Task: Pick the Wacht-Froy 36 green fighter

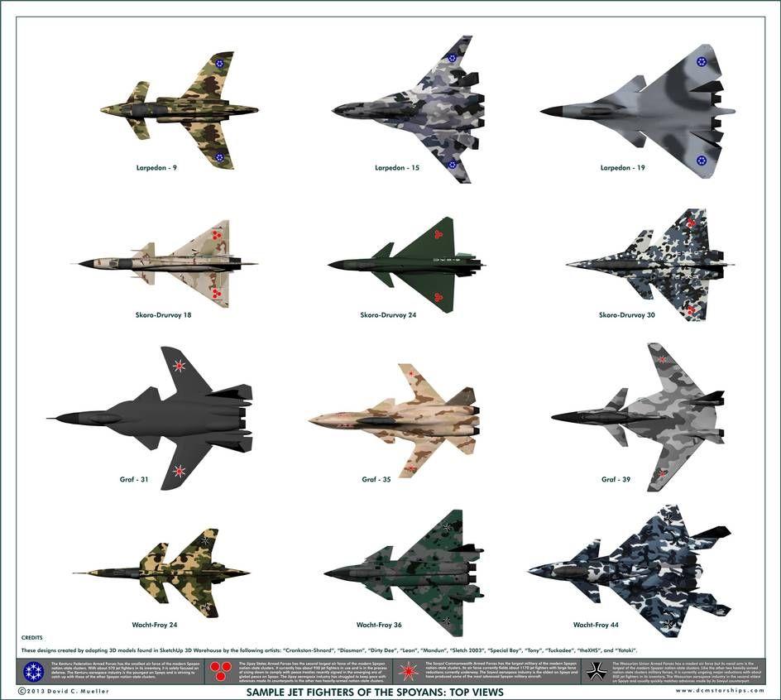Action: pyautogui.click(x=405, y=573)
